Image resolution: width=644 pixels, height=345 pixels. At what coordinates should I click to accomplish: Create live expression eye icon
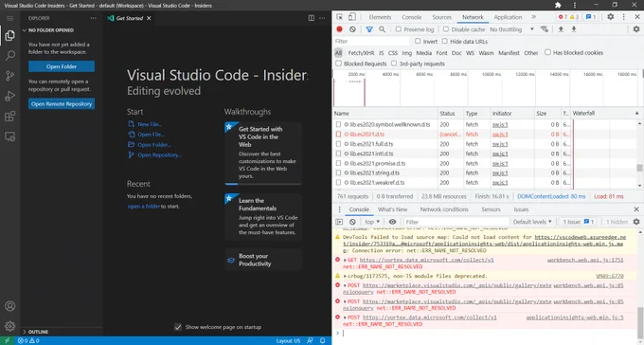393,222
